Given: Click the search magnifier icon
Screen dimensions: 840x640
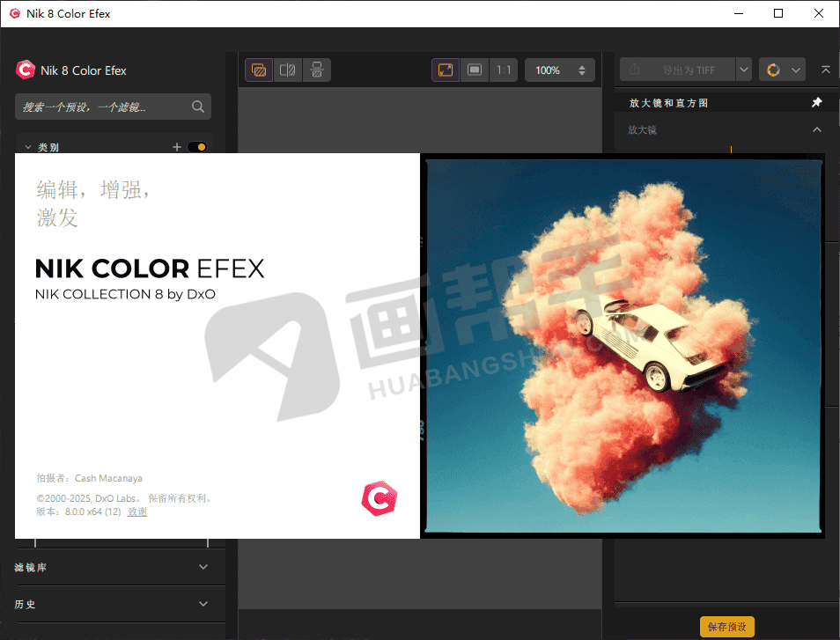Looking at the screenshot, I should tap(198, 107).
